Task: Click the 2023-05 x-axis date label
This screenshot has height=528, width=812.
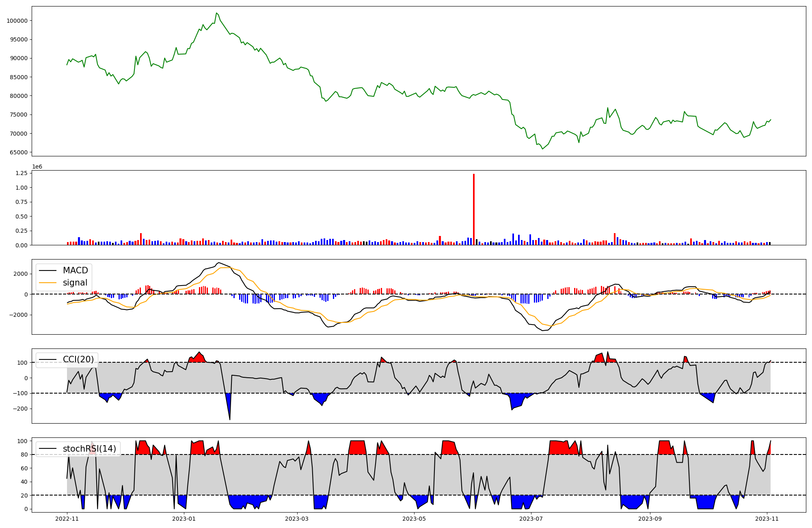Action: (x=414, y=519)
